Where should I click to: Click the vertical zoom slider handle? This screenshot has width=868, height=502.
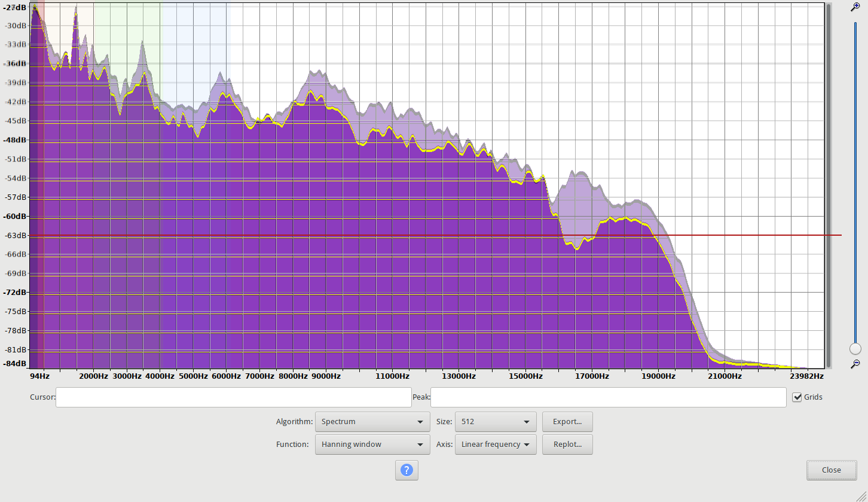(855, 349)
